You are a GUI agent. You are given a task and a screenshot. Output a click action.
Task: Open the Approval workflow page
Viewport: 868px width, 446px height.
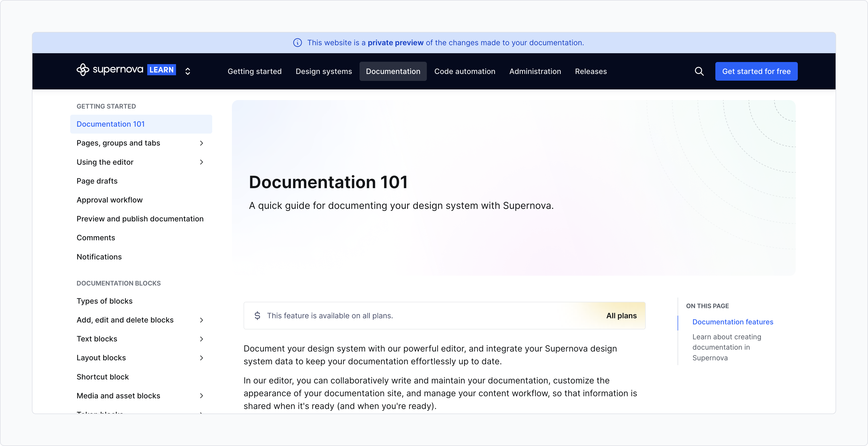click(109, 200)
